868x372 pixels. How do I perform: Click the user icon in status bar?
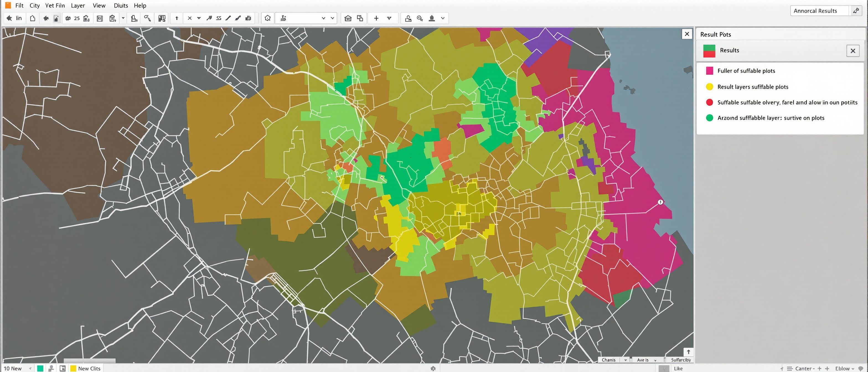coord(51,368)
